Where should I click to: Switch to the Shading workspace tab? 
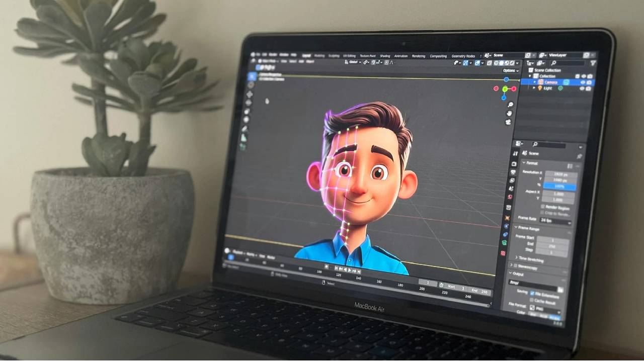click(x=385, y=56)
